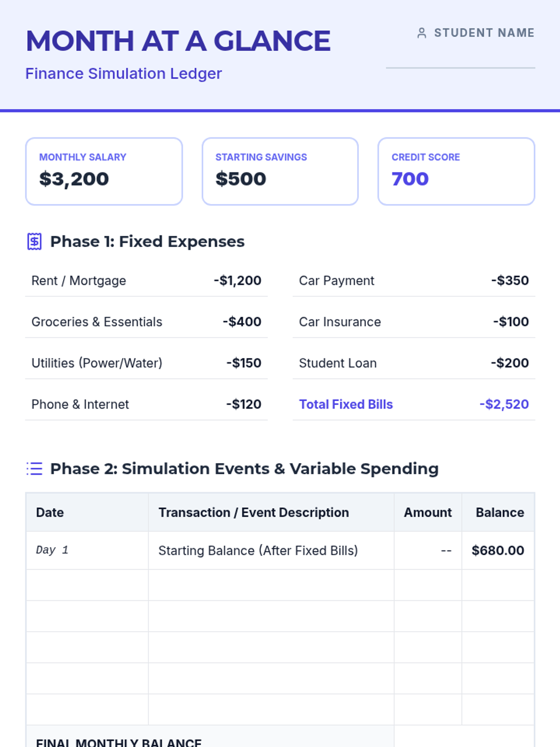Click the receipt icon next to Phase 1
This screenshot has height=747, width=560.
click(x=35, y=242)
